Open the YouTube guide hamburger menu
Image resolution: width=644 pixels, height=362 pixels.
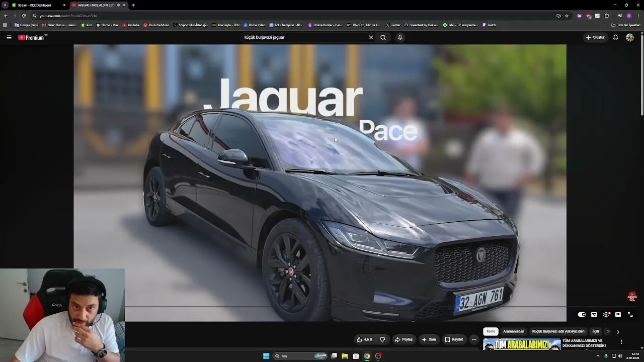9,37
